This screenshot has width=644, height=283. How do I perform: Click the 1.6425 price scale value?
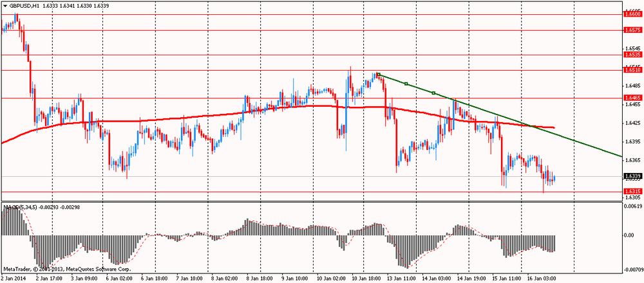coord(632,123)
